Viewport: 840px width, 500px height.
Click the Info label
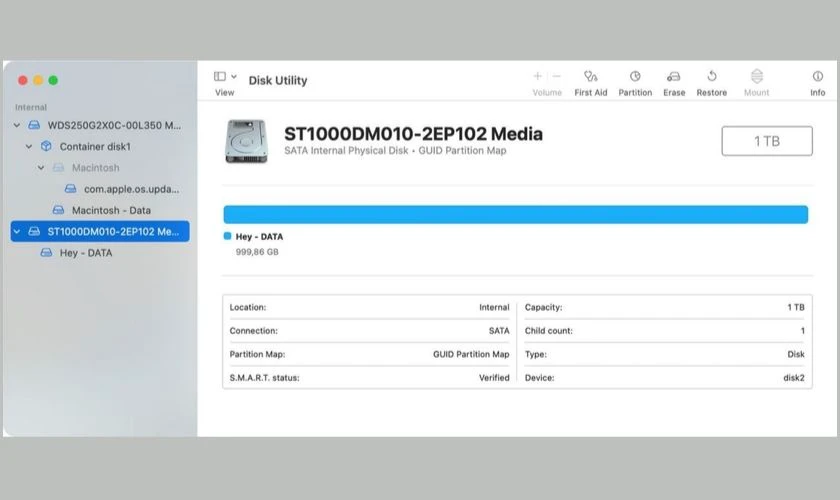pyautogui.click(x=818, y=93)
